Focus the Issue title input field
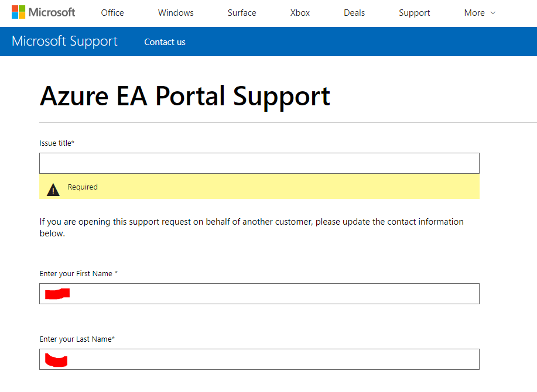The width and height of the screenshot is (537, 392). click(x=259, y=163)
